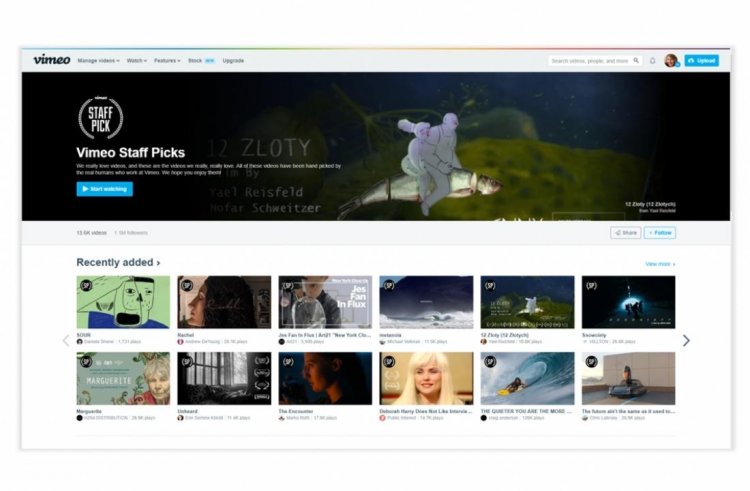The image size is (750, 491).
Task: Click the Vimeo logo
Action: (52, 60)
